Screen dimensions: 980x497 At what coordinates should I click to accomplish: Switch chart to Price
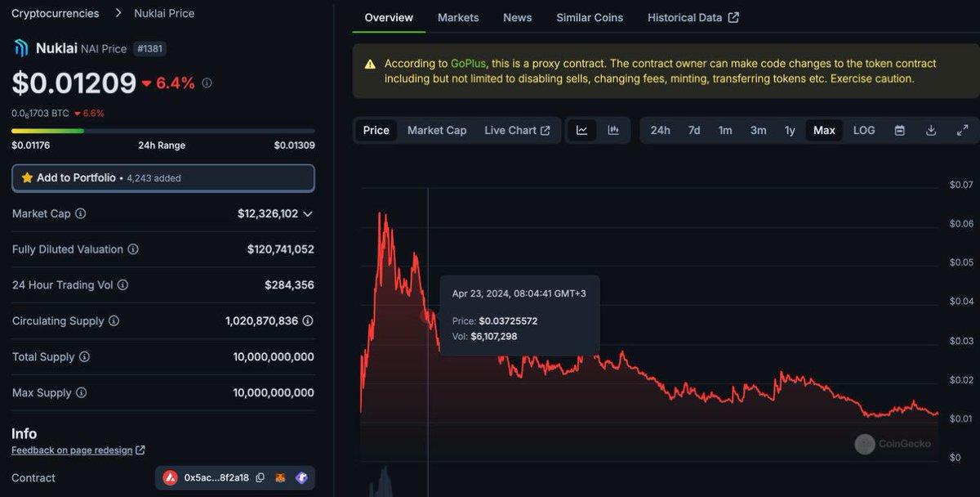[376, 131]
